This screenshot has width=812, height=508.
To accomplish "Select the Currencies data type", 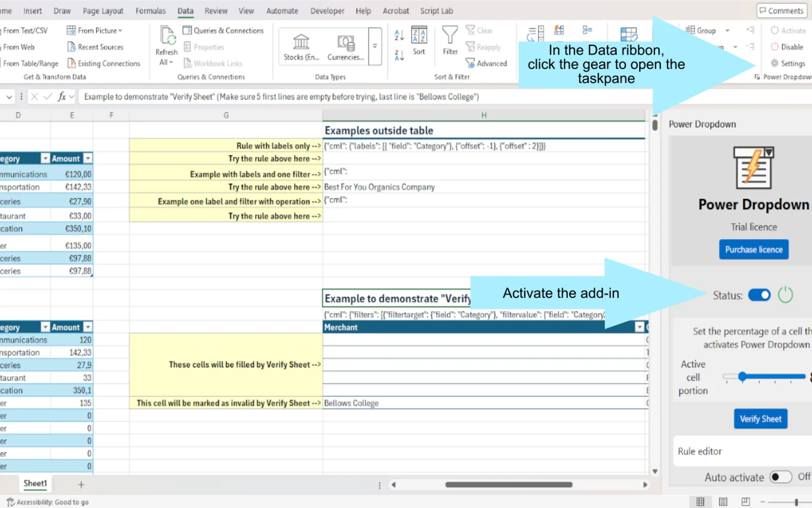I will coord(346,47).
